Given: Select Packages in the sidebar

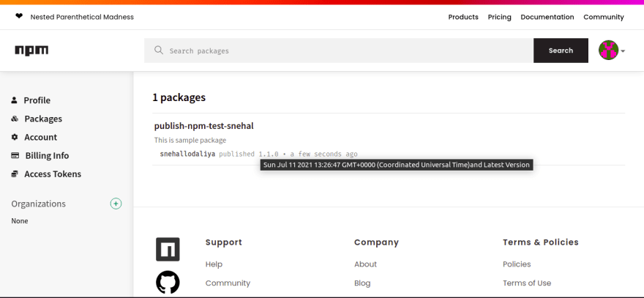Looking at the screenshot, I should point(43,119).
